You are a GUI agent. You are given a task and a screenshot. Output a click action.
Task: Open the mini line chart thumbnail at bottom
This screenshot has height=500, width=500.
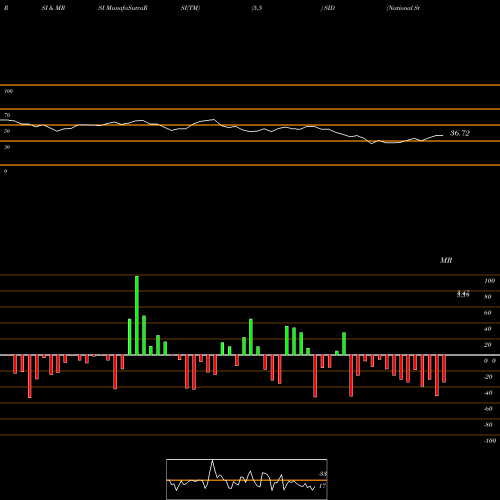247,479
